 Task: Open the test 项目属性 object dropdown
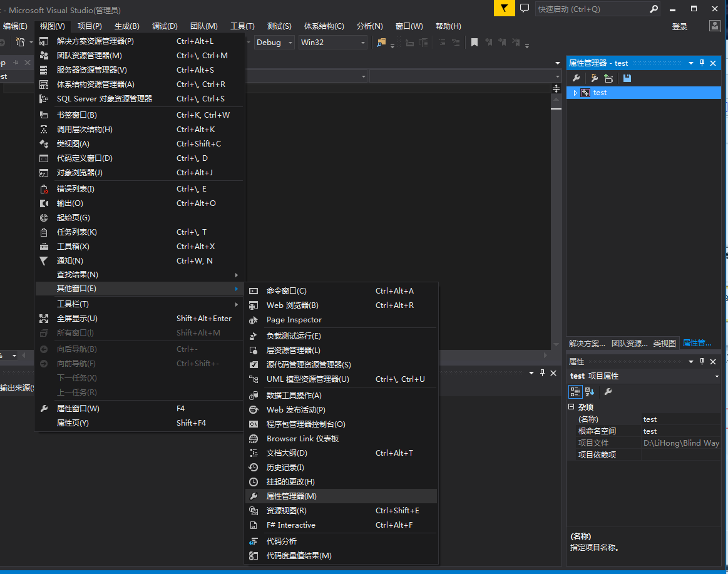point(717,376)
